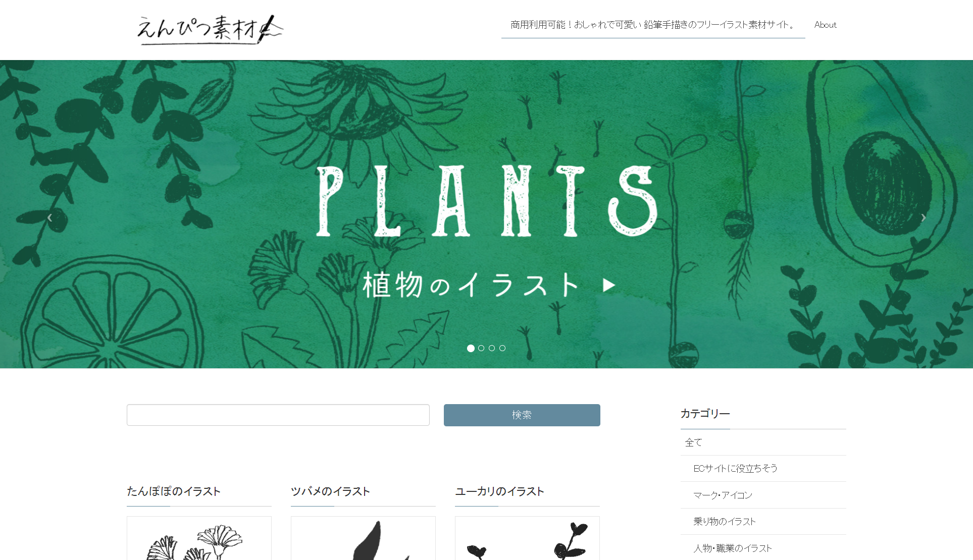Image resolution: width=973 pixels, height=560 pixels.
Task: Click the 検索 search button
Action: (x=522, y=415)
